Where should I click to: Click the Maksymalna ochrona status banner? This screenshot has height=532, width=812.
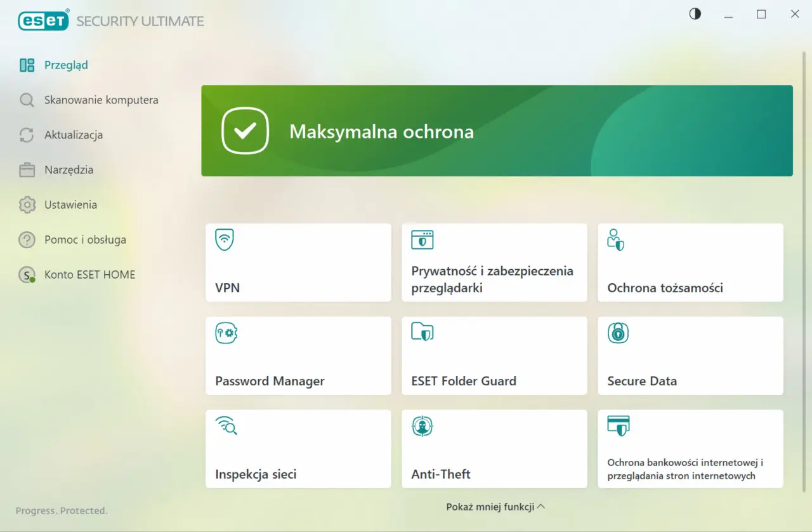pos(497,131)
